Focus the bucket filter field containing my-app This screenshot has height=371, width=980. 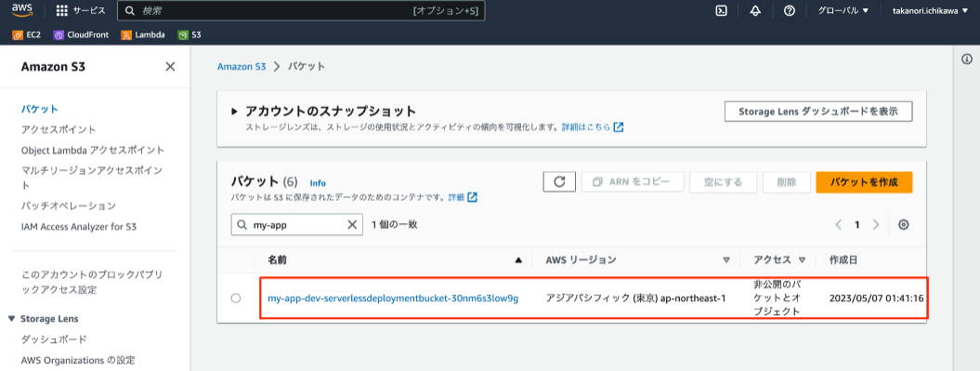coord(297,225)
